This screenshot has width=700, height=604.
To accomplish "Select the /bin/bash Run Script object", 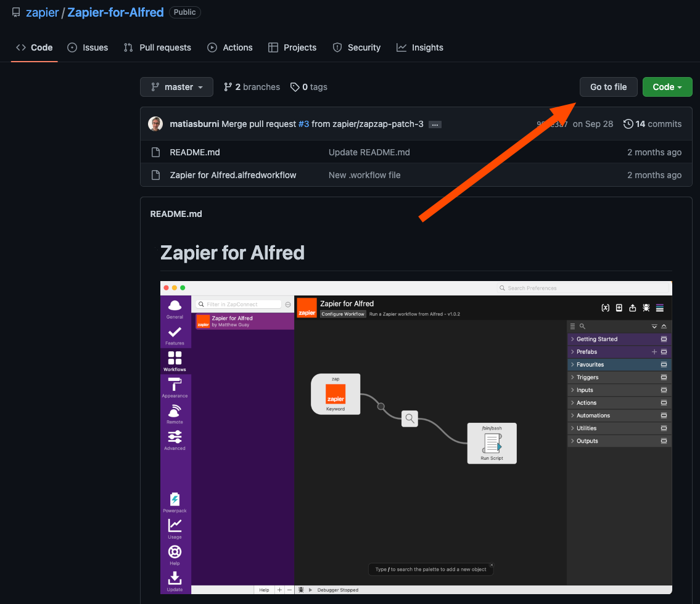I will pos(492,443).
